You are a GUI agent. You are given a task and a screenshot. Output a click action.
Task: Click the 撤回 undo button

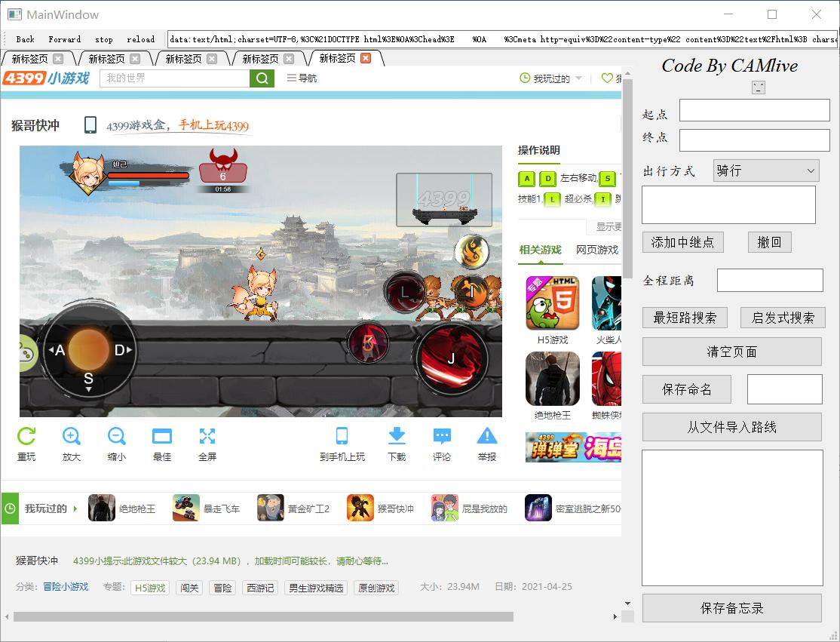pyautogui.click(x=769, y=242)
